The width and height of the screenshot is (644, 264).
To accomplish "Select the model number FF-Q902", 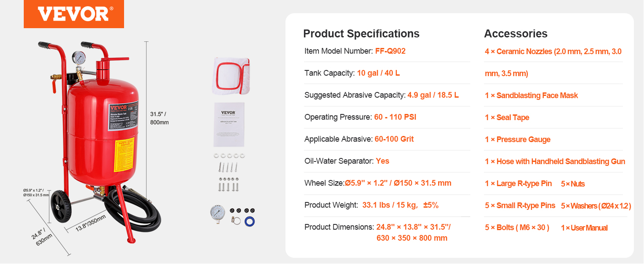I will tap(390, 51).
